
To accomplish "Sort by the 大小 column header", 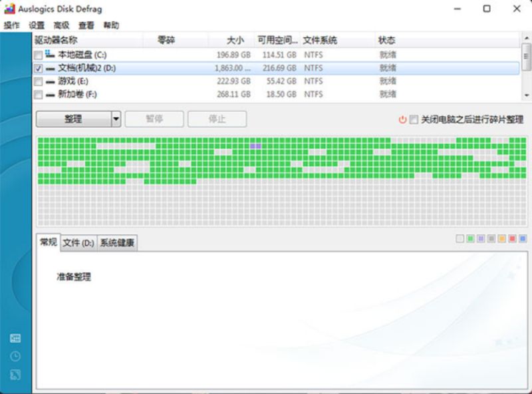I will tap(231, 40).
